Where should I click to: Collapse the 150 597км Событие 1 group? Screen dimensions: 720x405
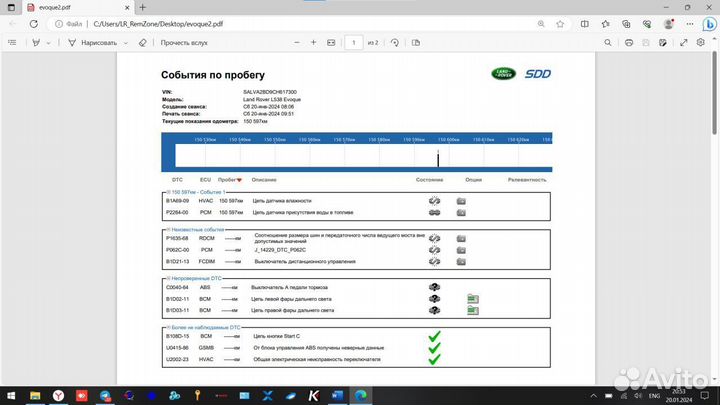(169, 192)
